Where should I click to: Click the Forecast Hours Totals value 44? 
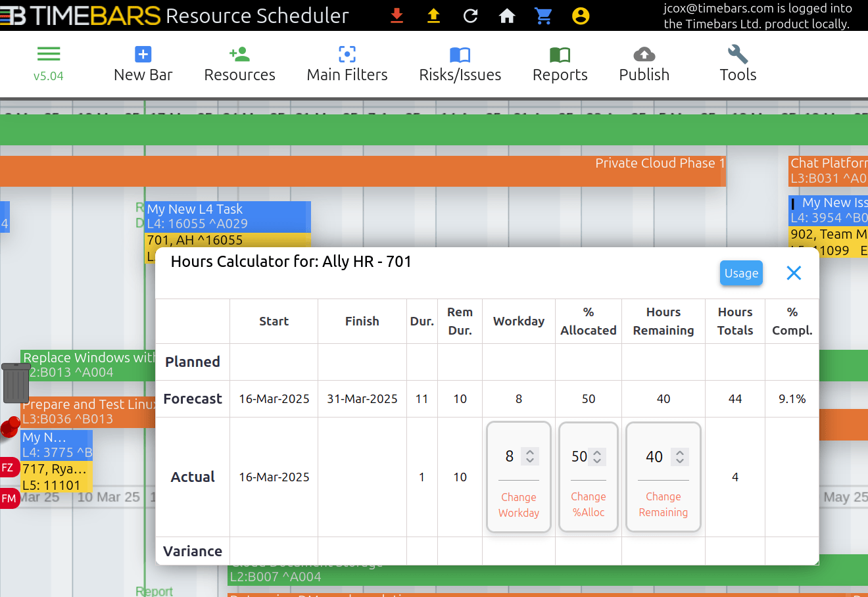735,398
